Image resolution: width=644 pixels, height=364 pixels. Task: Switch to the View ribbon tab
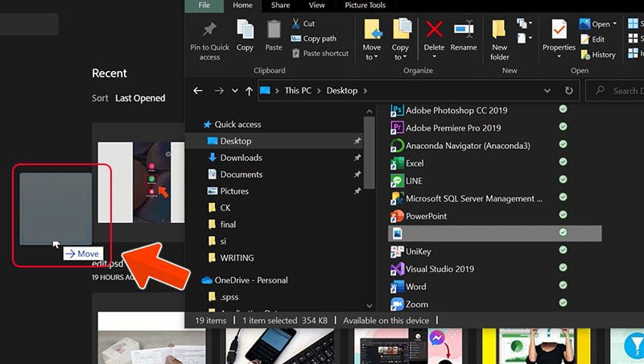pos(316,5)
